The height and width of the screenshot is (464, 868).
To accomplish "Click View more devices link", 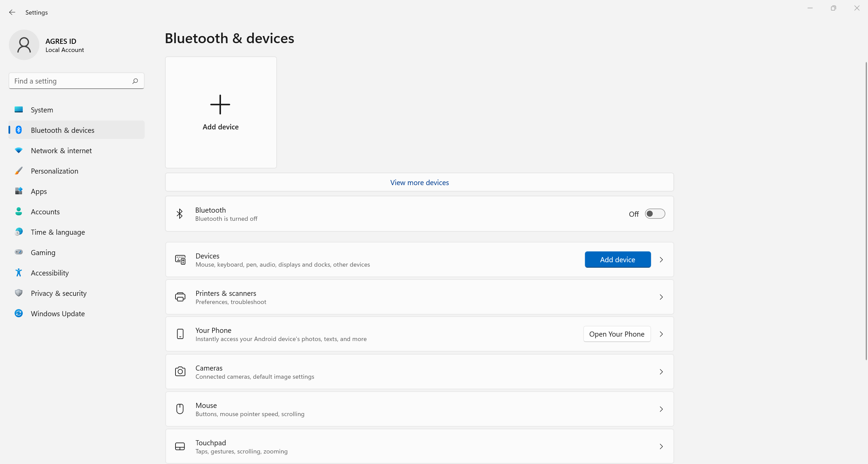I will 419,183.
